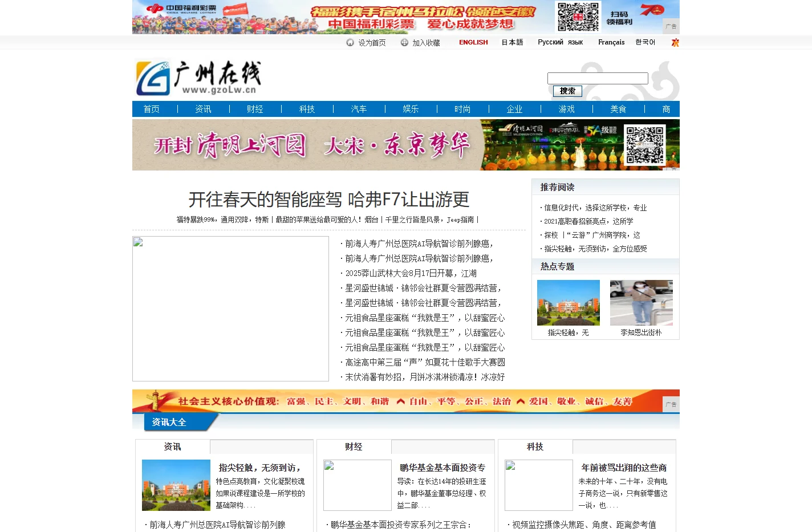Click the large broken image beside news list
812x532 pixels.
pos(231,308)
